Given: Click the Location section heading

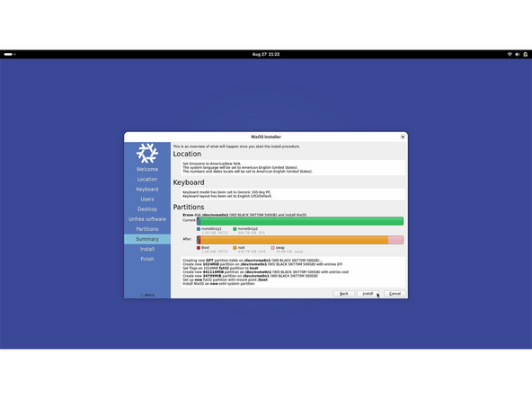Looking at the screenshot, I should click(187, 154).
